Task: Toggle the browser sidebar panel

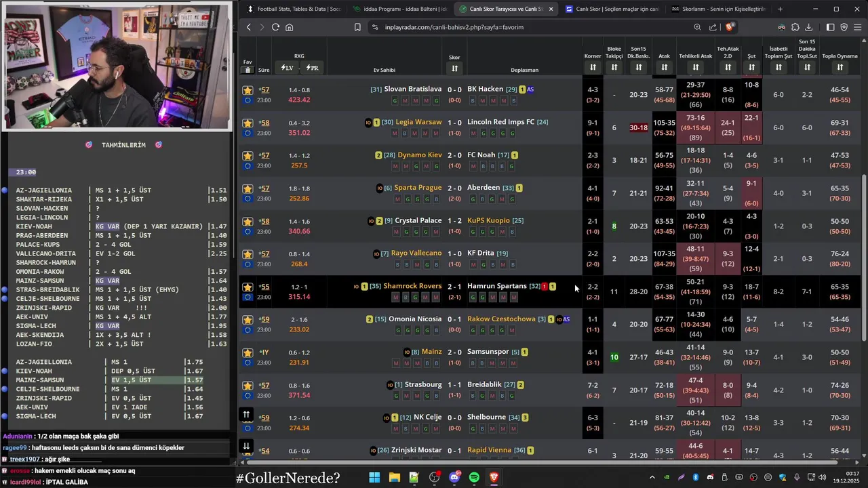Action: pyautogui.click(x=831, y=27)
